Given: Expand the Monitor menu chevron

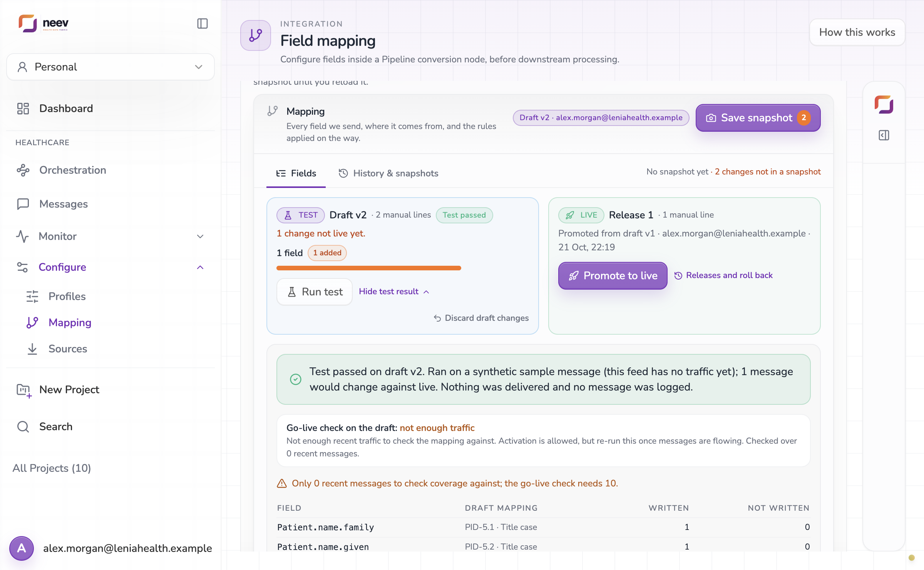Looking at the screenshot, I should click(x=200, y=236).
